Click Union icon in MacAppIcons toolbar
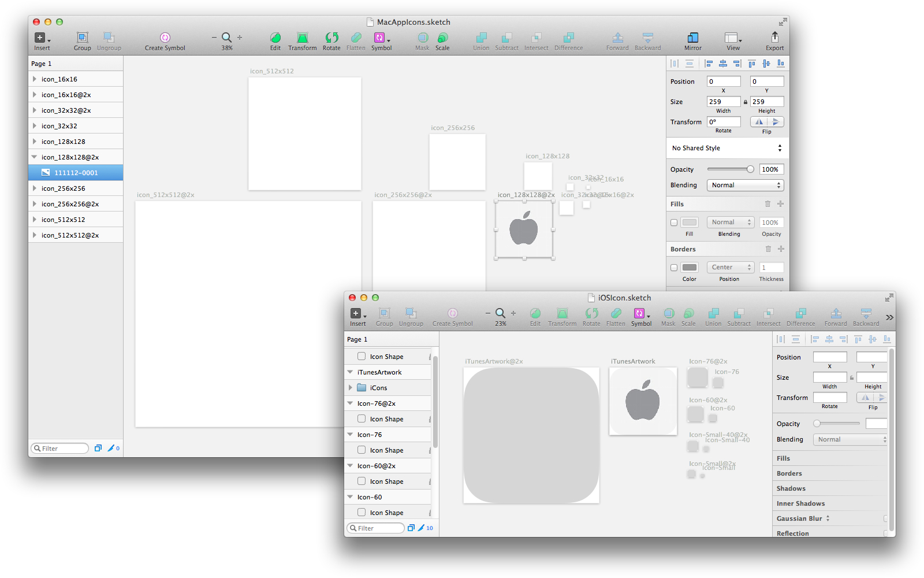This screenshot has width=924, height=578. 481,38
